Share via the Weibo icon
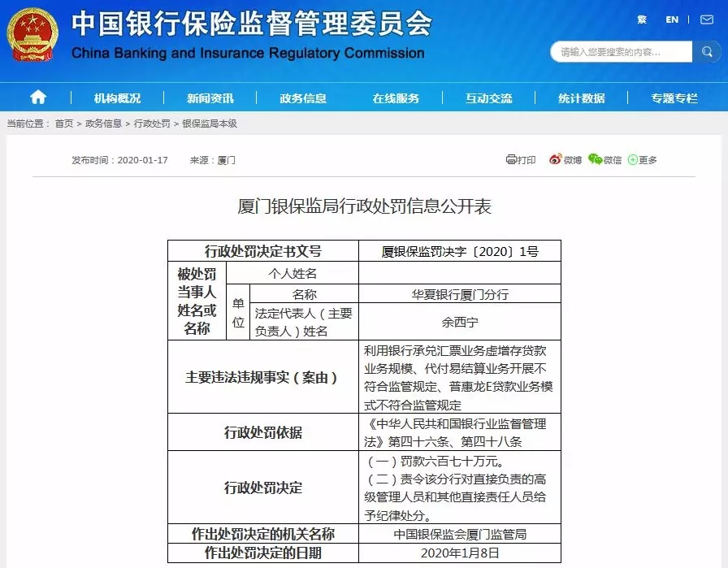This screenshot has height=568, width=728. [x=556, y=160]
